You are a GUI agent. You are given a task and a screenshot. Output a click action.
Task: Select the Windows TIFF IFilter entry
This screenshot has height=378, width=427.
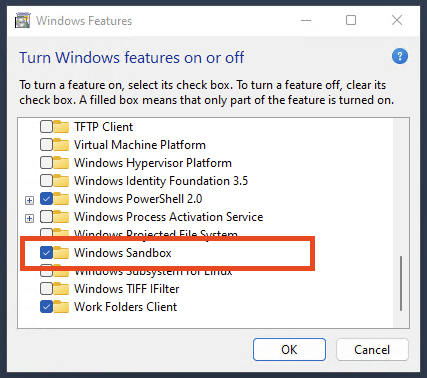point(127,289)
